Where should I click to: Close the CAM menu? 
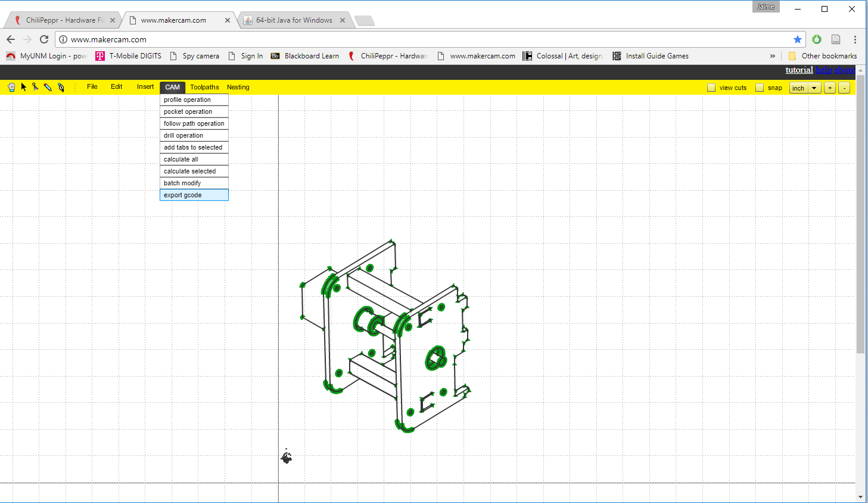[173, 87]
